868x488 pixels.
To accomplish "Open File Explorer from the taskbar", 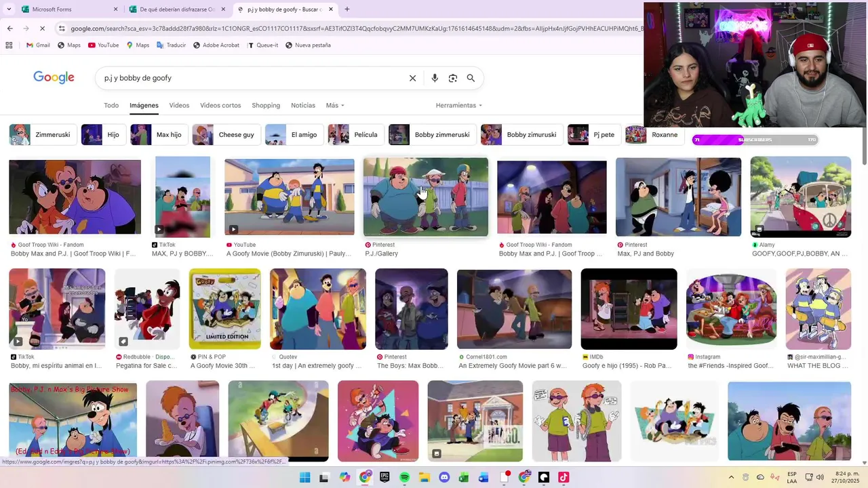I will coord(425,477).
